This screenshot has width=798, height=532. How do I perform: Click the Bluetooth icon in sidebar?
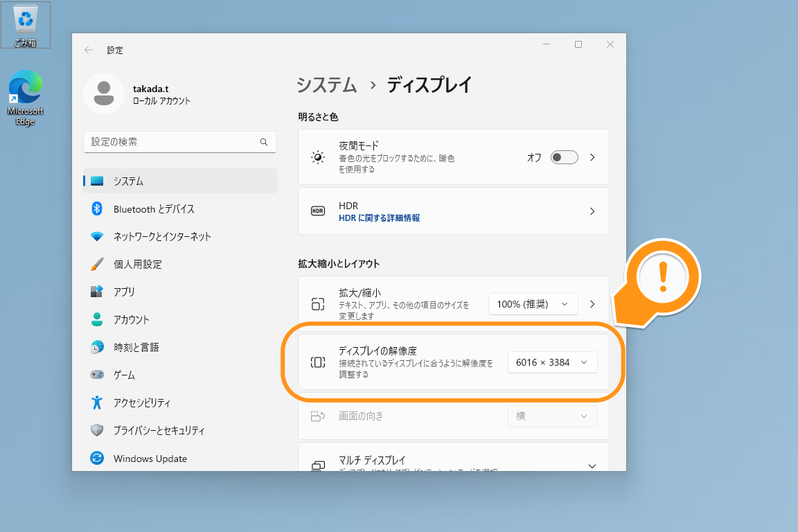point(97,209)
